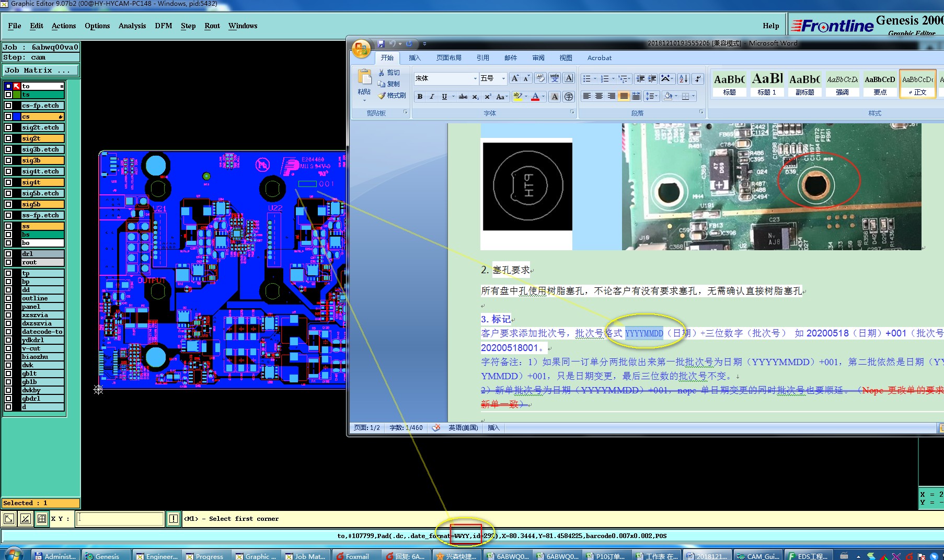Expand the font color dropdown arrow
Screen dimensions: 944x560
tap(543, 97)
